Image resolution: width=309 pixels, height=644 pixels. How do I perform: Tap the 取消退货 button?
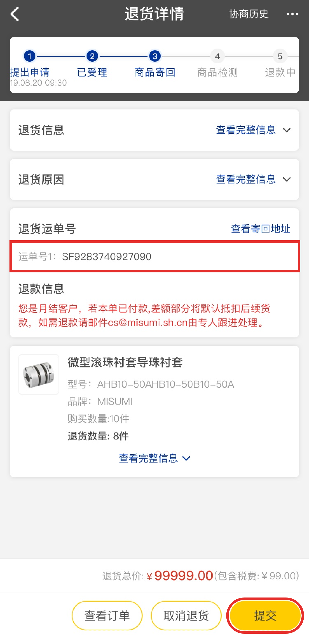[186, 615]
